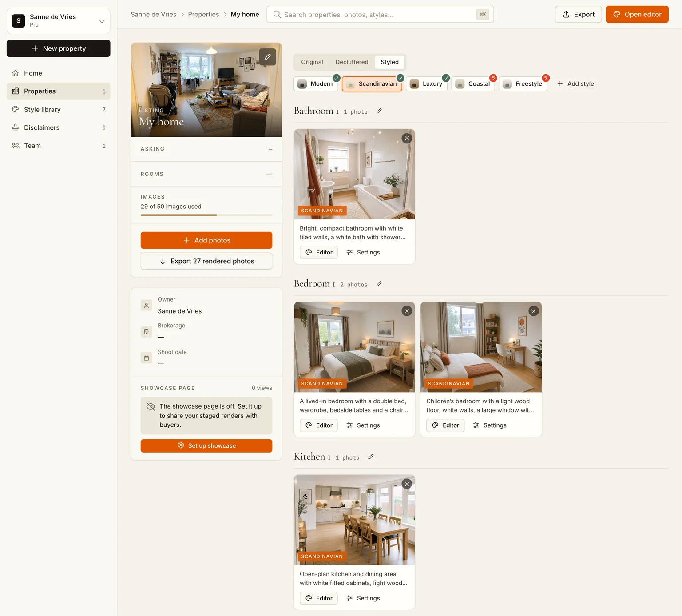Open Settings for the children's bedroom photo
The height and width of the screenshot is (616, 682).
[490, 425]
